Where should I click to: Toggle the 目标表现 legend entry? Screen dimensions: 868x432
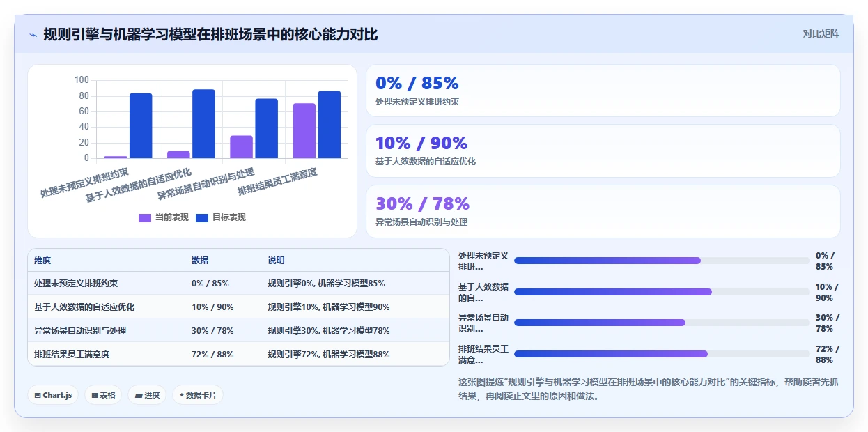(x=221, y=217)
